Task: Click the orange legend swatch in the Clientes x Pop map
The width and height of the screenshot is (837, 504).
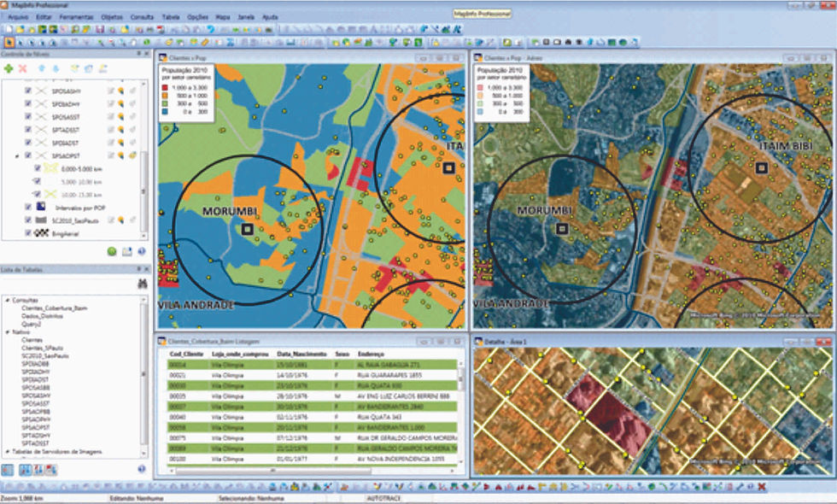Action: pos(165,96)
